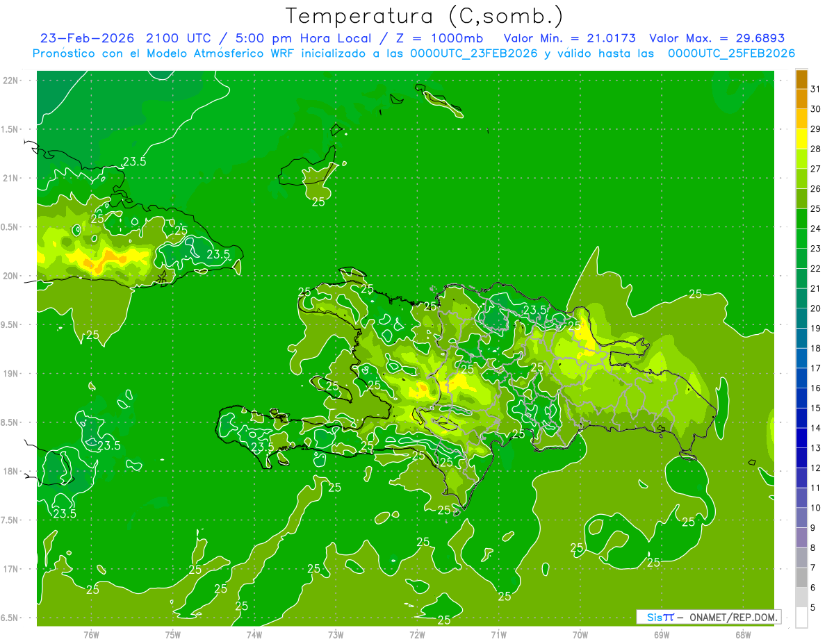The height and width of the screenshot is (644, 834).
Task: Click the blue colorbar segment between 16 and 17
Action: [x=801, y=378]
